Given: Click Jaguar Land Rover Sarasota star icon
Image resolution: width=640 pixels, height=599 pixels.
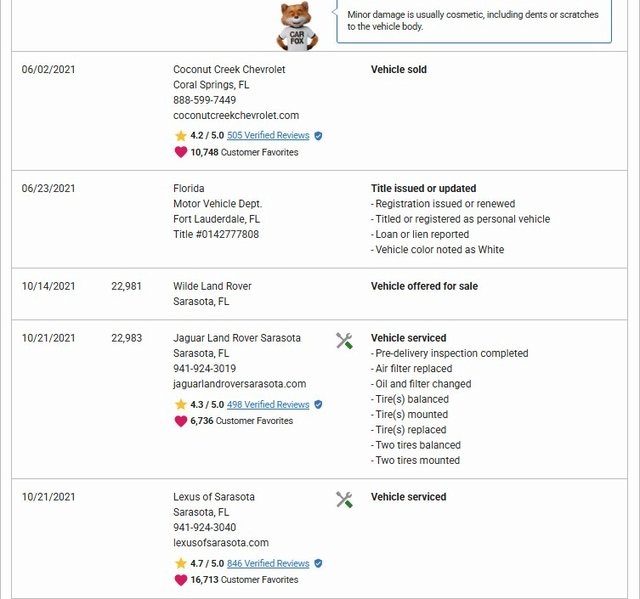Looking at the screenshot, I should click(x=181, y=404).
